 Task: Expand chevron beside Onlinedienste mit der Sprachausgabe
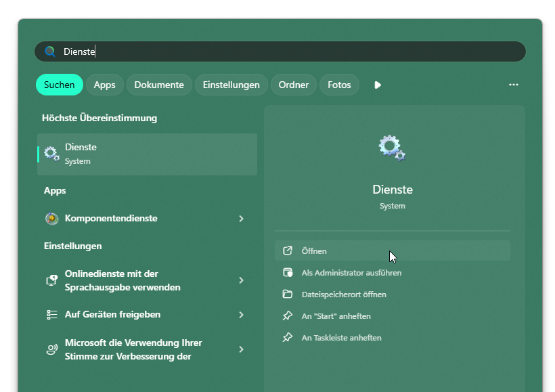pyautogui.click(x=242, y=280)
